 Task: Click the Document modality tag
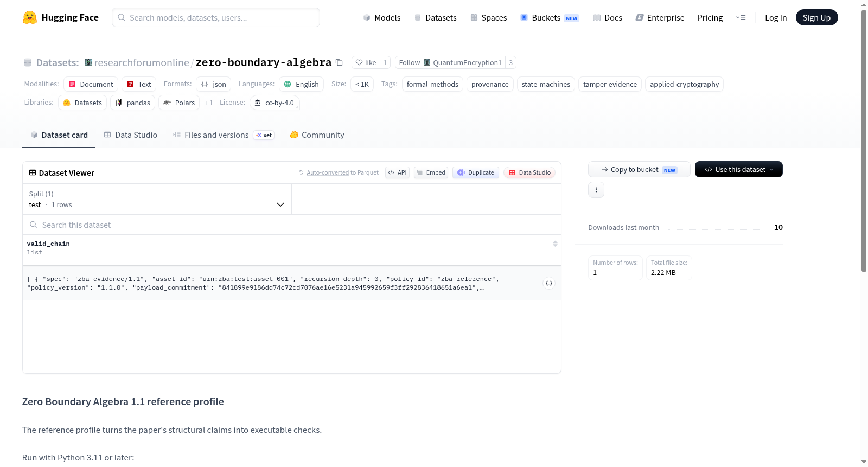click(91, 84)
